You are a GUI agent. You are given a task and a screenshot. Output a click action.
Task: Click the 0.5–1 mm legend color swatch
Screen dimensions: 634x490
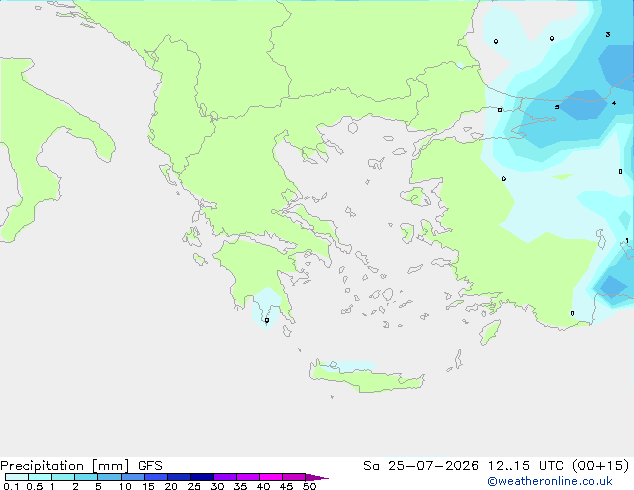coord(40,477)
